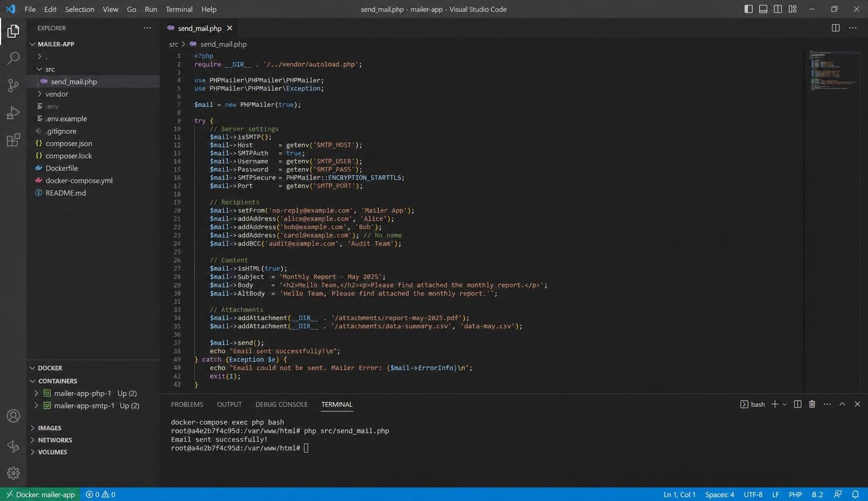Collapse the MAILER-APP folder section
The image size is (868, 501).
pyautogui.click(x=93, y=44)
